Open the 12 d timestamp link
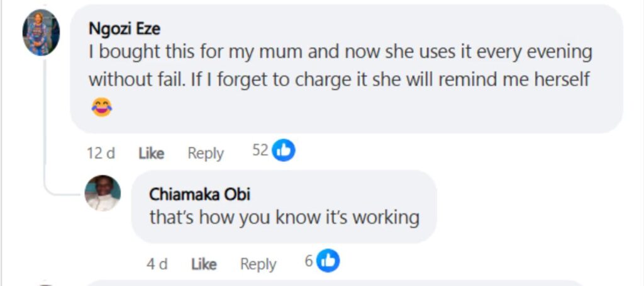The image size is (644, 286). click(x=101, y=154)
